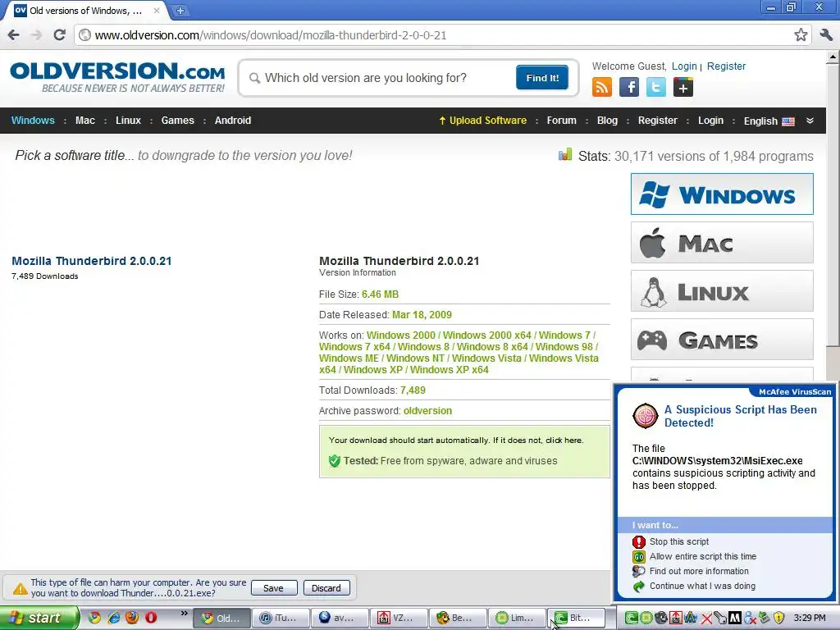The height and width of the screenshot is (630, 840).
Task: Click the Login link near Welcome Guest
Action: (x=684, y=66)
